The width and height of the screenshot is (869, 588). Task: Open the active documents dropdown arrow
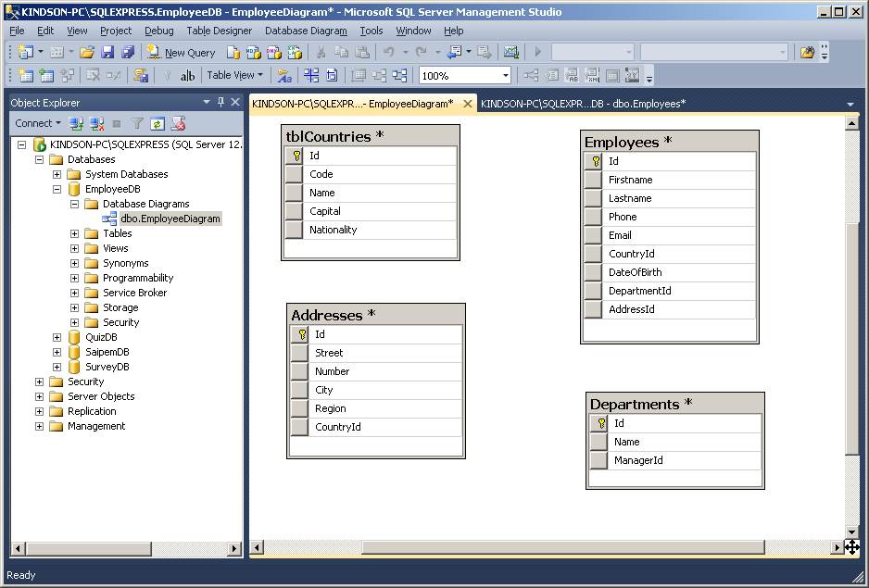coord(850,104)
